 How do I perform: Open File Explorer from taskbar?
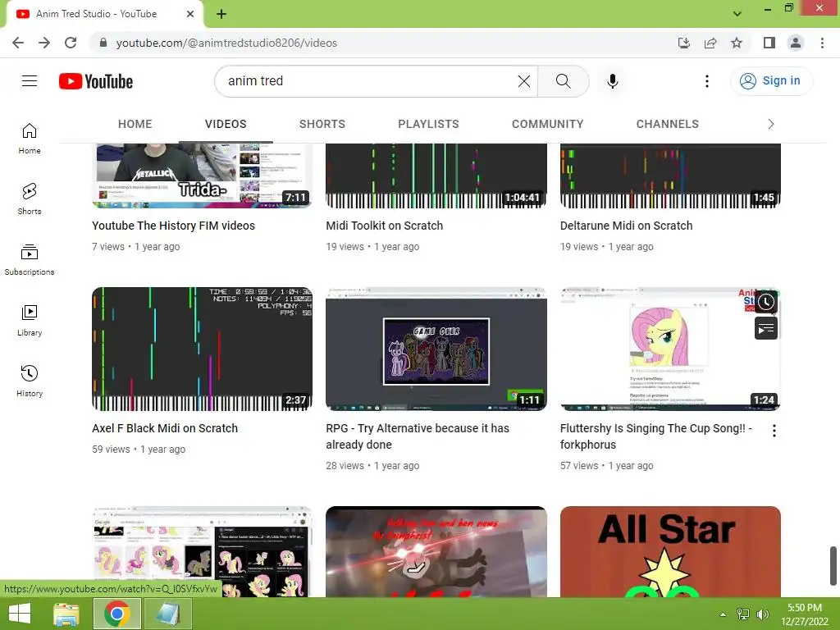[66, 614]
